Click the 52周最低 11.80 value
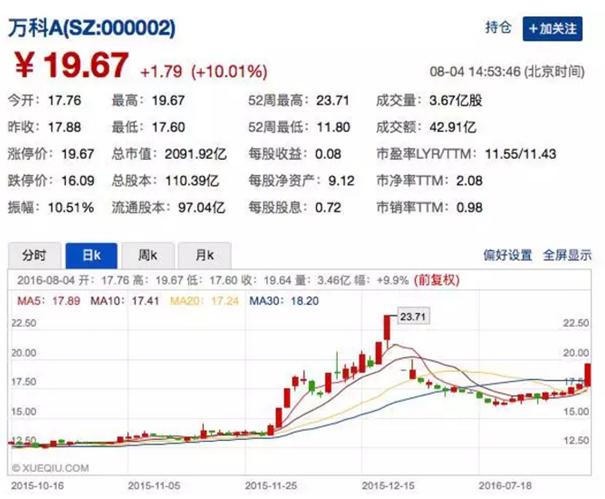The width and height of the screenshot is (605, 499). tap(333, 127)
